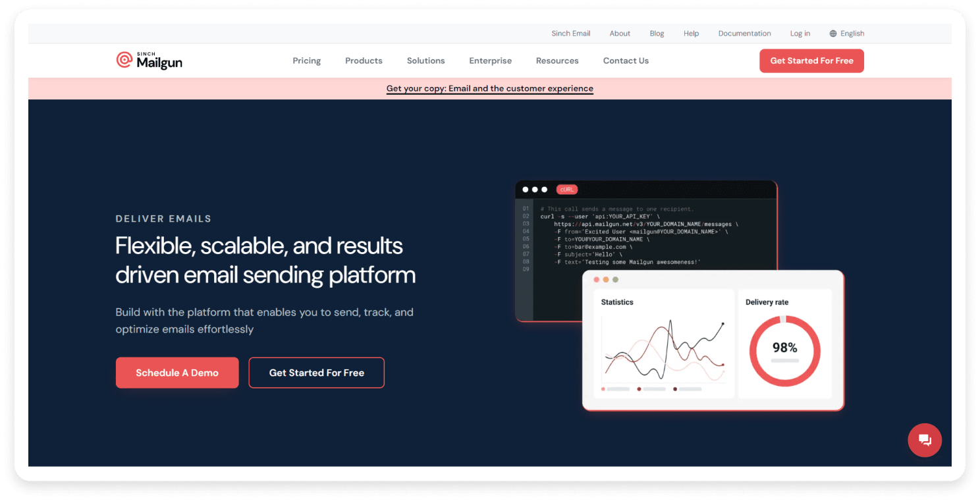Click the Sinch Mailgun logo
Image resolution: width=980 pixels, height=501 pixels.
coord(150,61)
